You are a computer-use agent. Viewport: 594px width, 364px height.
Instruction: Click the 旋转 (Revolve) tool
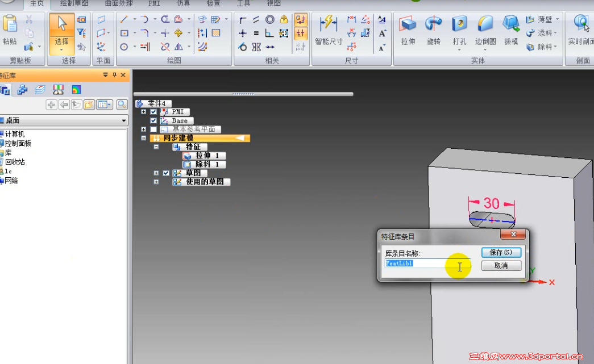click(x=433, y=30)
